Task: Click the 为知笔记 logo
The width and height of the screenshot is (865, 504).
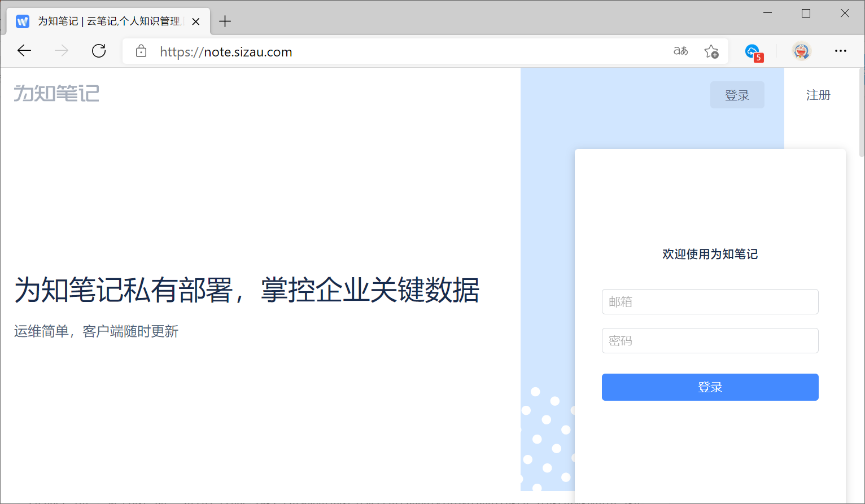Action: tap(56, 93)
